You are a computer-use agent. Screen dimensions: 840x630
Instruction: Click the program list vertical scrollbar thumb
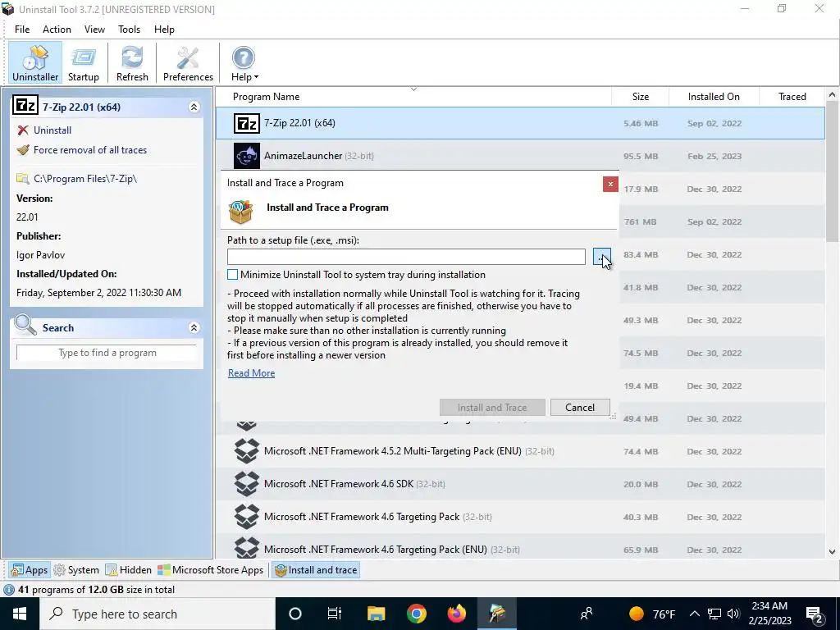coord(832,171)
